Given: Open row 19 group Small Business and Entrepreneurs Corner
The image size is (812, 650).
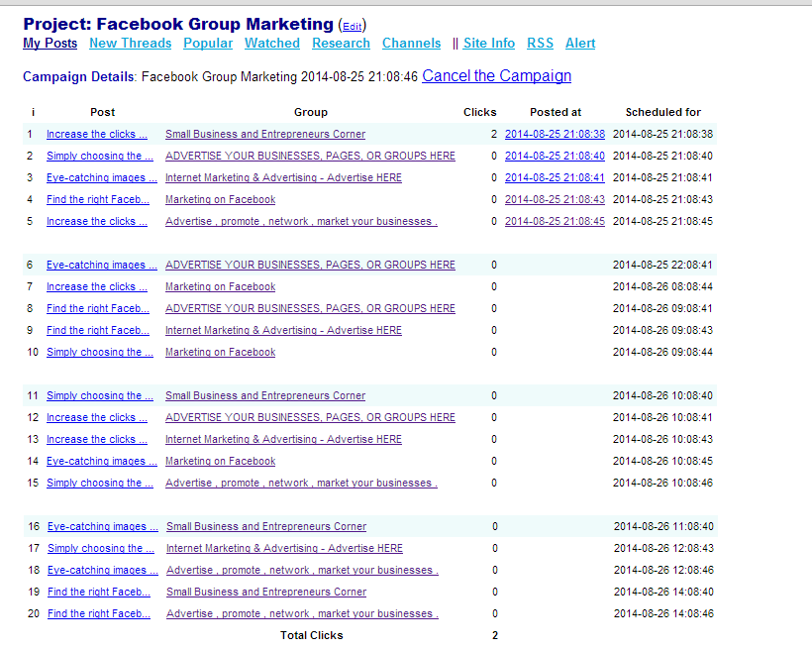Looking at the screenshot, I should pos(266,591).
